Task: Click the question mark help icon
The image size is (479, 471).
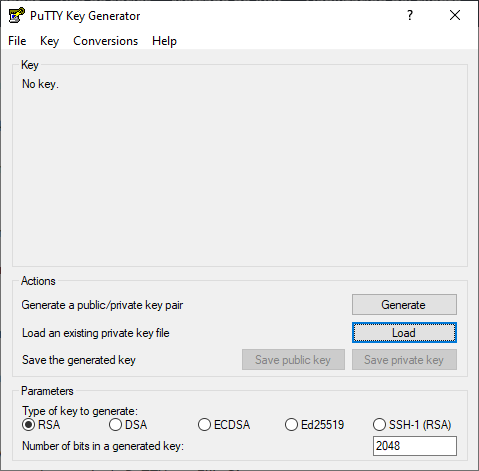Action: pos(410,15)
